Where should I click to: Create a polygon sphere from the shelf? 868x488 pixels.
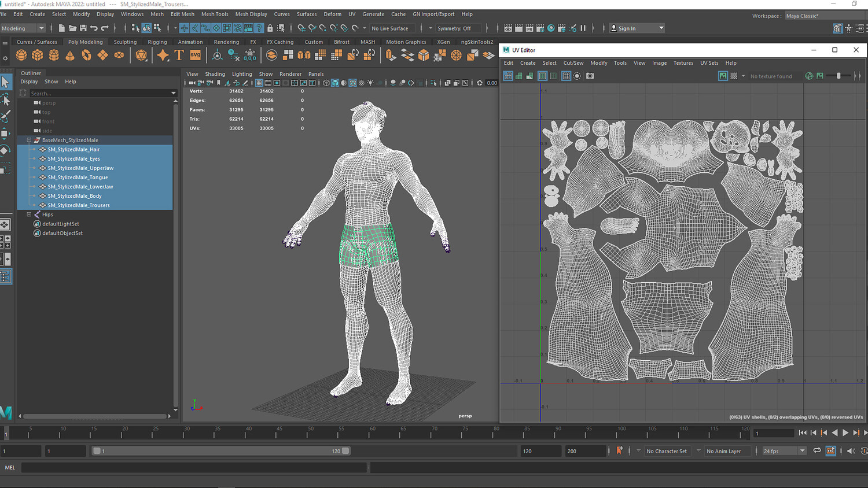coord(21,55)
